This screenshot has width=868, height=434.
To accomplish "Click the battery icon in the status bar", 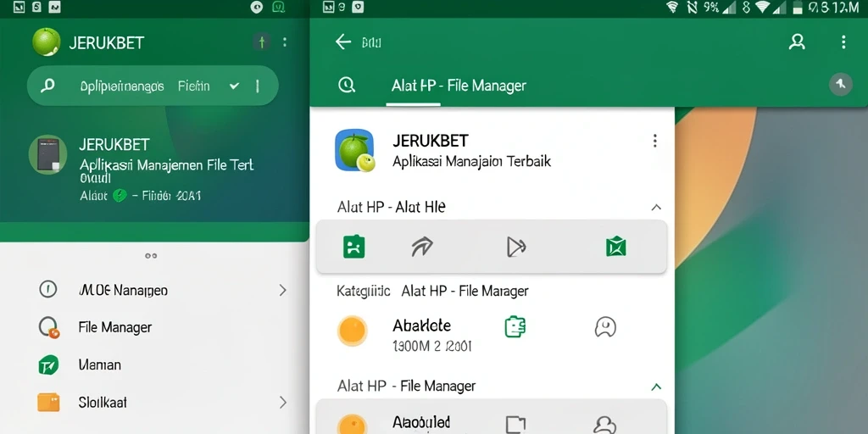I will 798,7.
